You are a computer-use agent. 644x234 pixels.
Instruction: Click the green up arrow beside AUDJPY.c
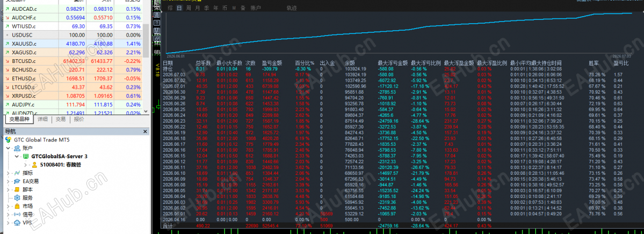(8, 105)
